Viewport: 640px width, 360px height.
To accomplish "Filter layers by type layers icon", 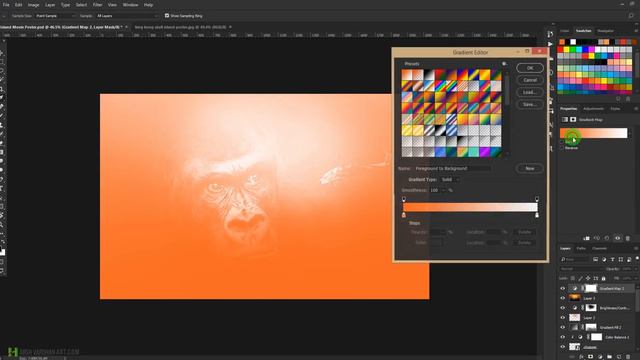I will [612, 259].
